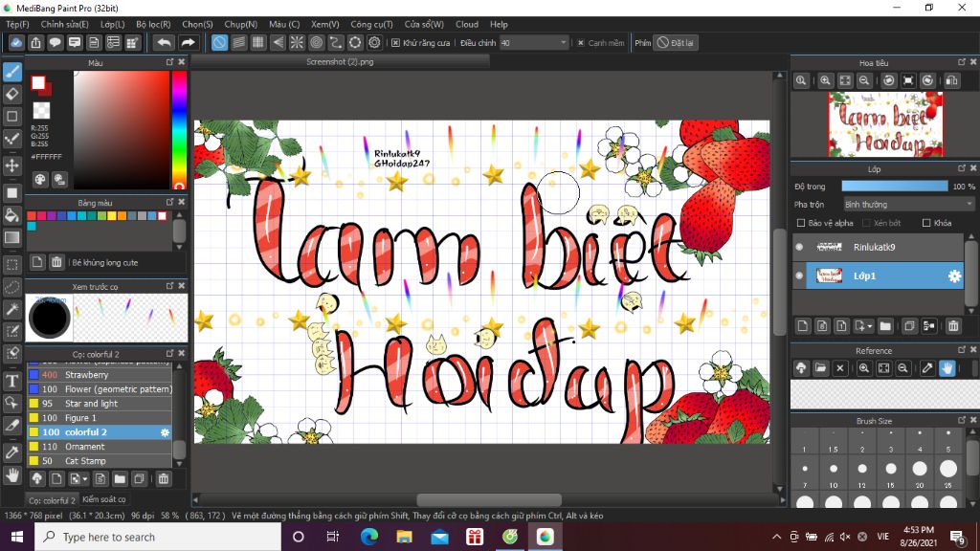Toggle the Cạnh mềm checkbox
This screenshot has height=551, width=980.
[x=581, y=43]
